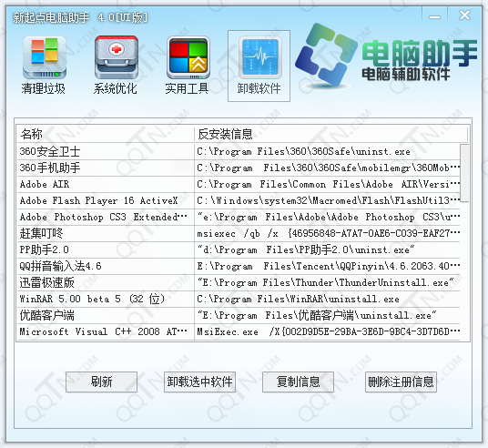
Task: Open the 清理垃圾 cleanup icon
Action: (x=44, y=66)
